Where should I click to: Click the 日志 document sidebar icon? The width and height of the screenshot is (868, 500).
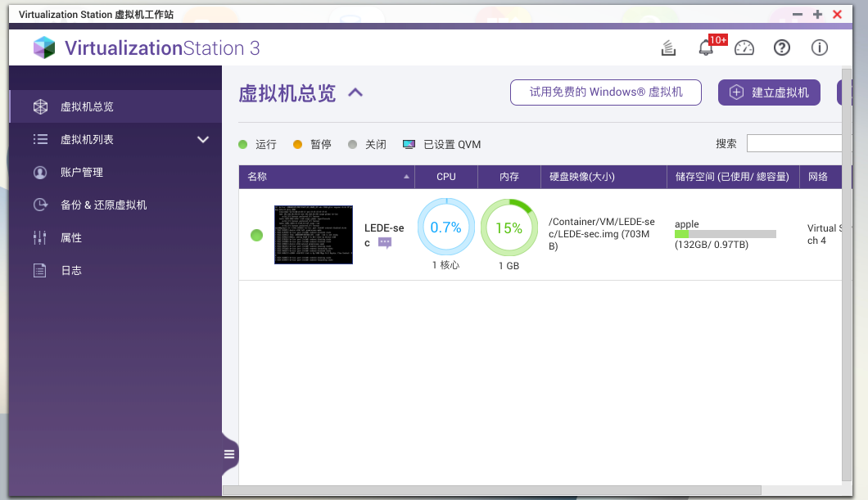[x=40, y=271]
